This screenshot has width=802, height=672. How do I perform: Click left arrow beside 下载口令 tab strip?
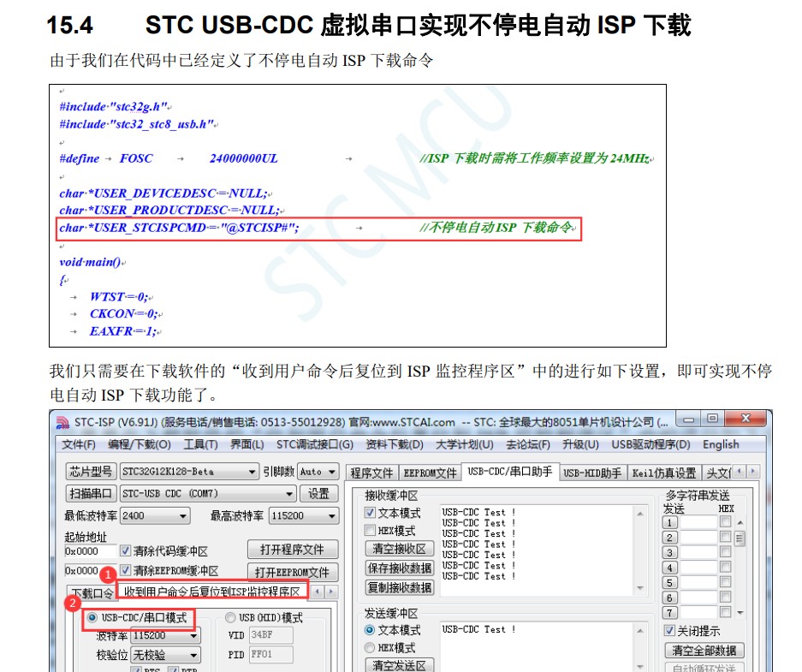pyautogui.click(x=318, y=592)
